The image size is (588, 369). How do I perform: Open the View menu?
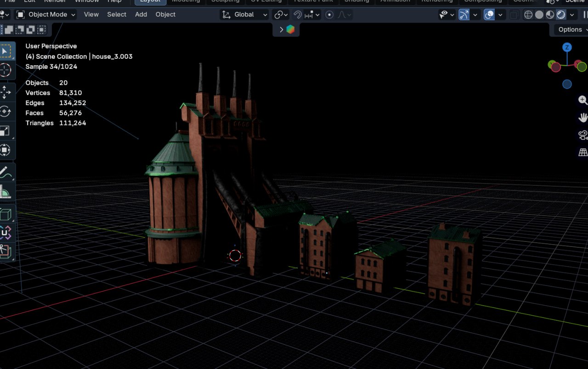[91, 15]
